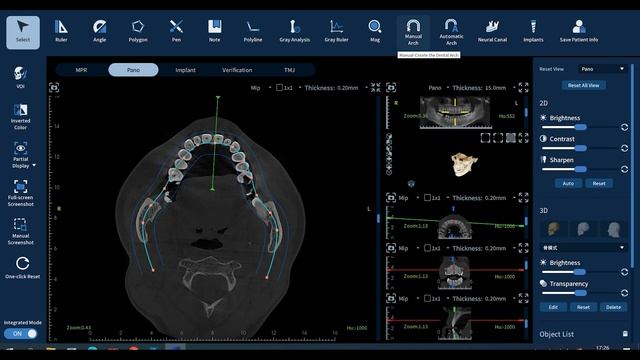Screen dimensions: 640x360
Task: Select the Ruler measurement tool
Action: pos(61,31)
